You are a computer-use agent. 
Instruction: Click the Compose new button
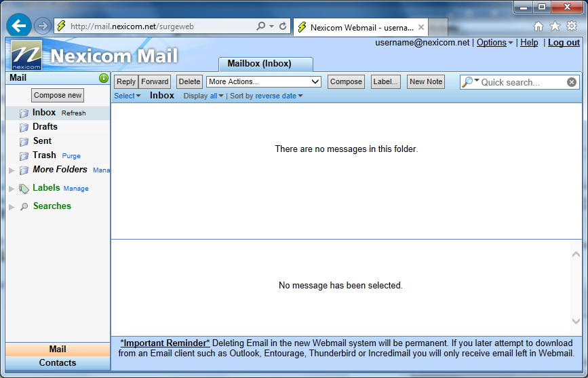tap(58, 95)
